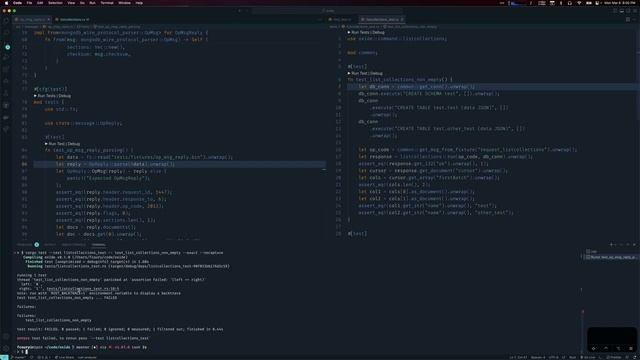Select the listcollections_test.rs tab in right editor
640x360 pixels.
[x=381, y=19]
